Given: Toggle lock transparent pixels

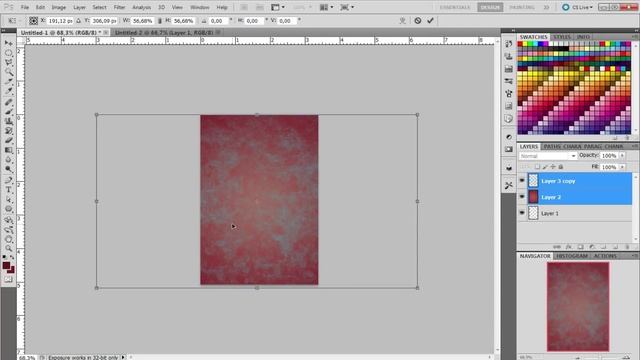Looking at the screenshot, I should (x=538, y=167).
